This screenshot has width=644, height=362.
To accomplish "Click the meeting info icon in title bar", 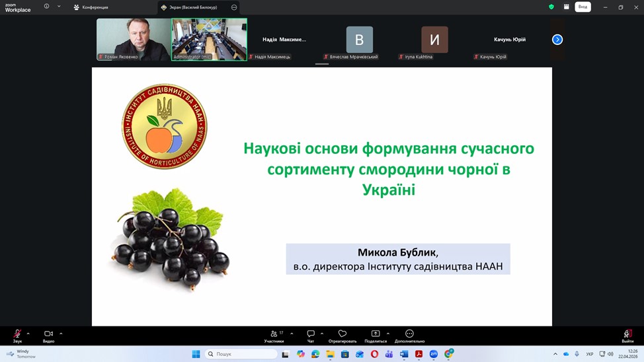I will pos(46,7).
